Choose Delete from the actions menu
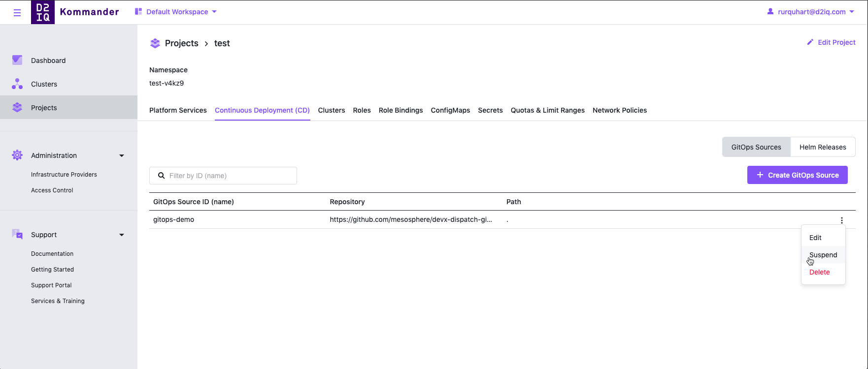Image resolution: width=868 pixels, height=369 pixels. pyautogui.click(x=823, y=272)
